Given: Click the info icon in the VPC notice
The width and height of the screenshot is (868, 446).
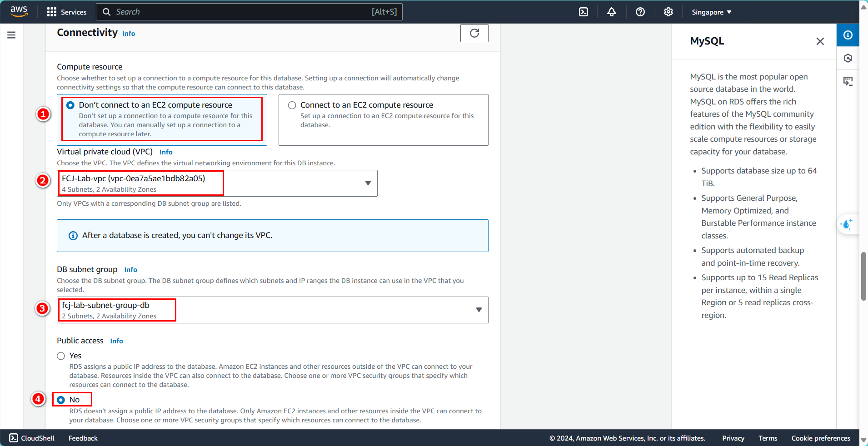Looking at the screenshot, I should tap(73, 236).
